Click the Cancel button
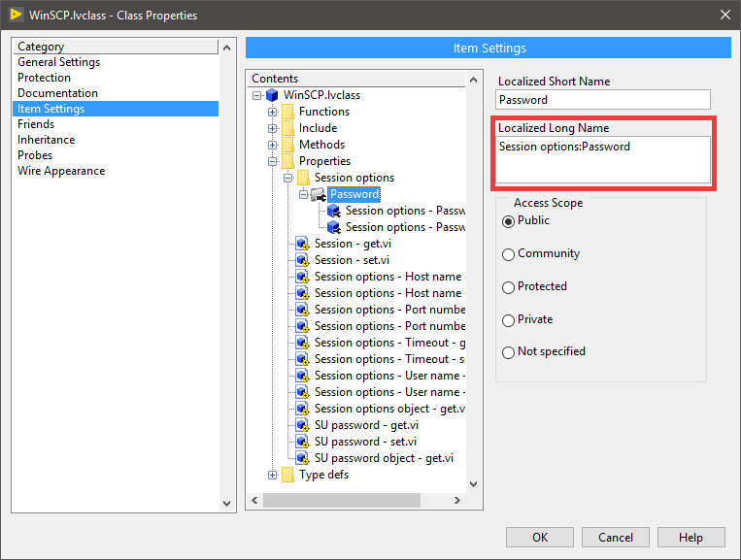This screenshot has height=560, width=741. coord(616,538)
